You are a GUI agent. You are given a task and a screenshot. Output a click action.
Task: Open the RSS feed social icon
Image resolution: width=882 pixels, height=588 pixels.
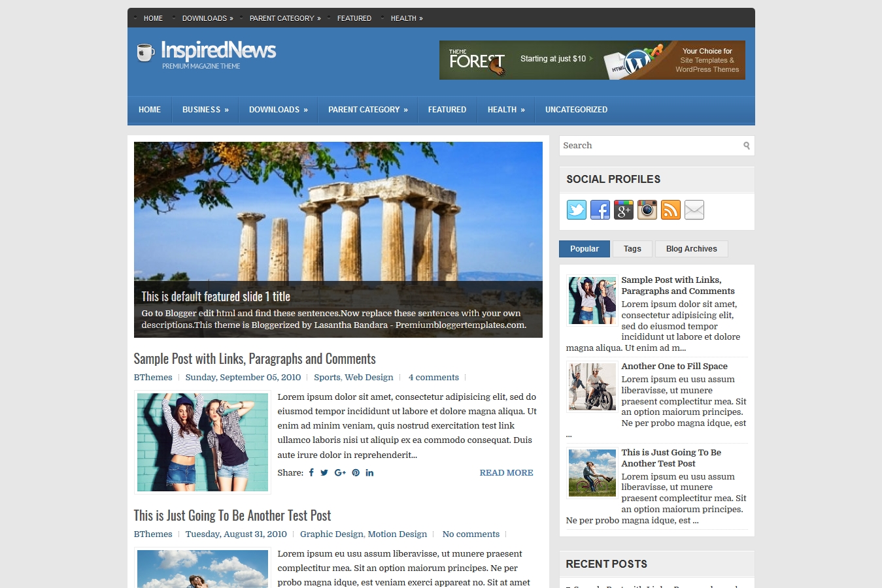671,210
